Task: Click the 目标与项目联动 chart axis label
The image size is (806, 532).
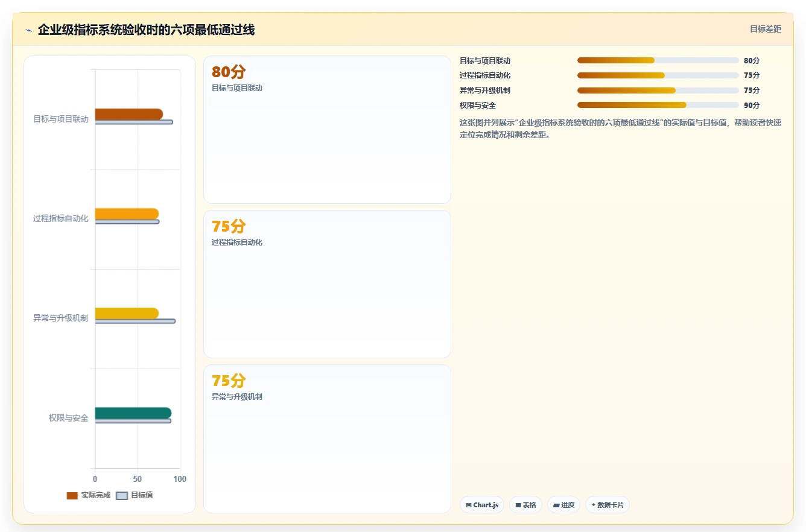Action: coord(61,119)
